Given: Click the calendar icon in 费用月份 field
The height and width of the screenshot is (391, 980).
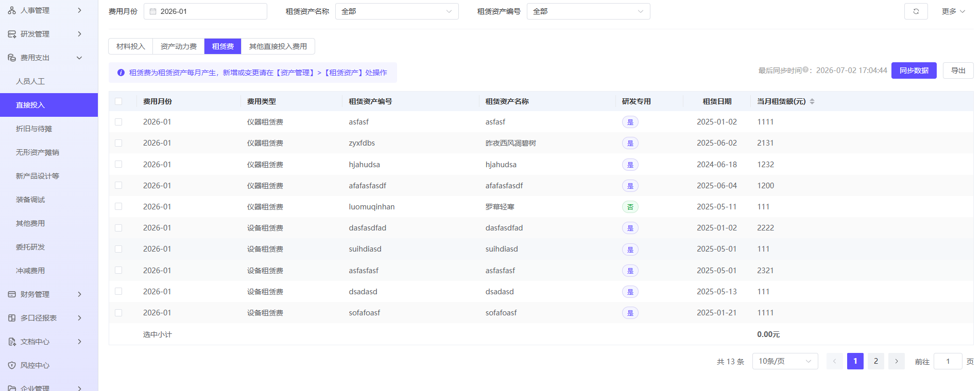Looking at the screenshot, I should pos(153,11).
